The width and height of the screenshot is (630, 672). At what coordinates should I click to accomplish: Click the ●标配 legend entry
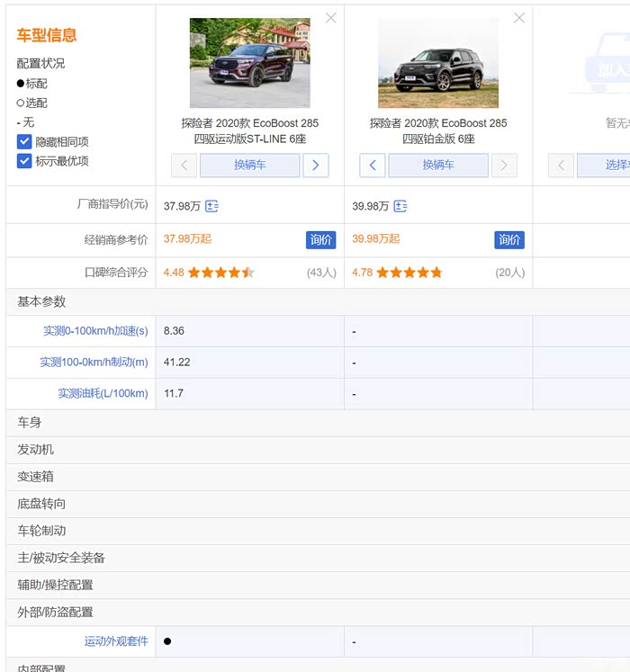[x=32, y=84]
